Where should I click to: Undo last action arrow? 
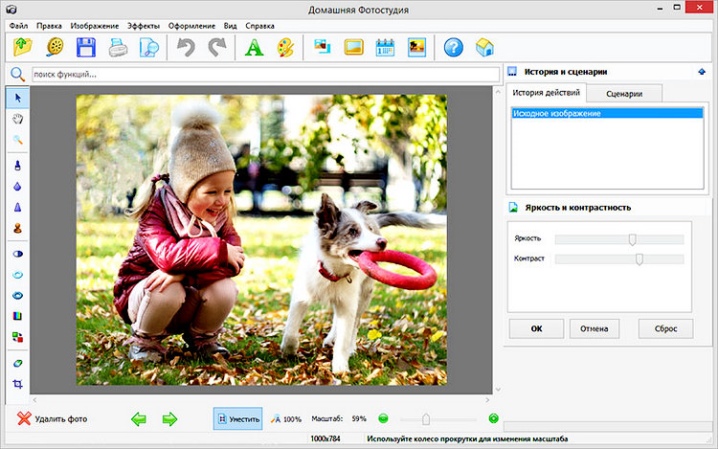point(186,47)
